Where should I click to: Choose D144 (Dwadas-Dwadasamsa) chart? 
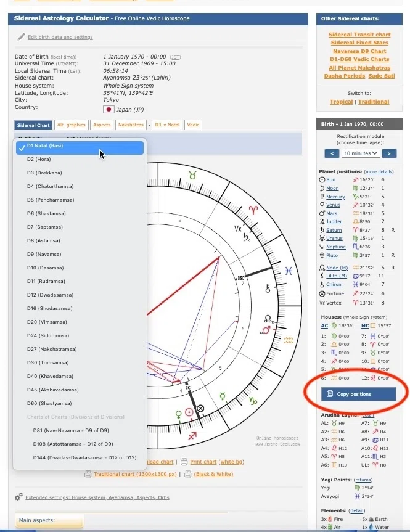point(80,457)
